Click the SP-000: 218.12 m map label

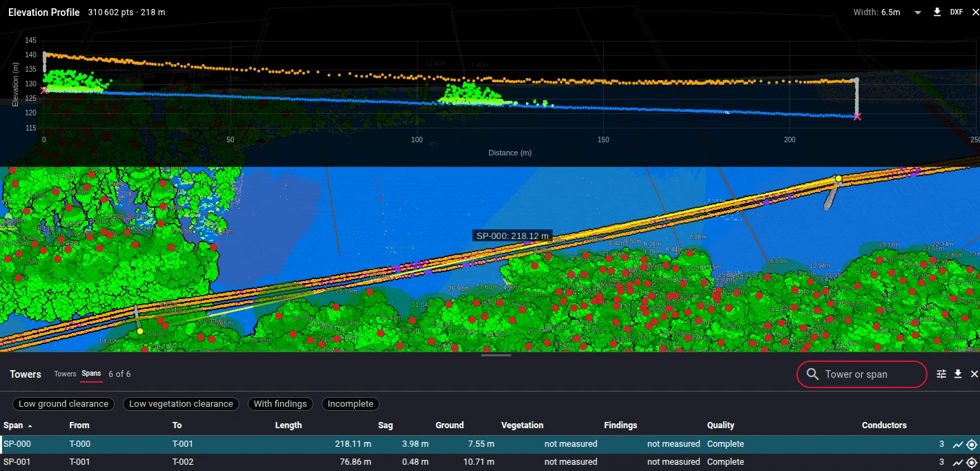point(512,236)
